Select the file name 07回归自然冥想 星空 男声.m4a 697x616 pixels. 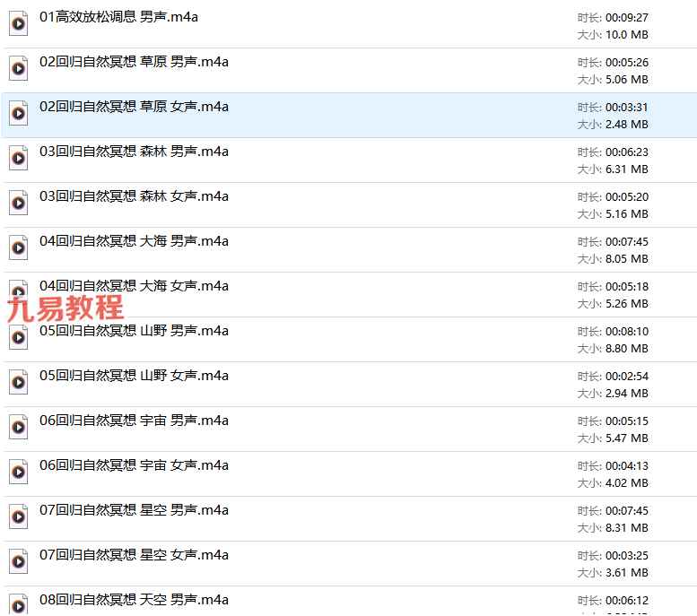[134, 510]
